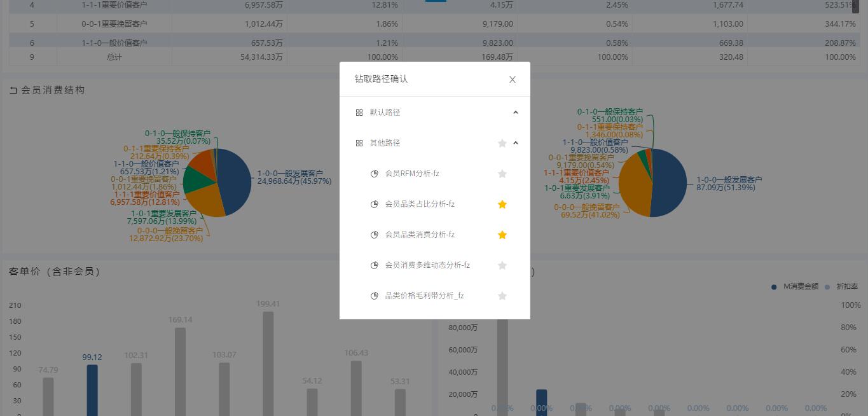The height and width of the screenshot is (416, 868).
Task: Click the pie chart icon beside 会员品类消费分析-fz
Action: pyautogui.click(x=374, y=234)
